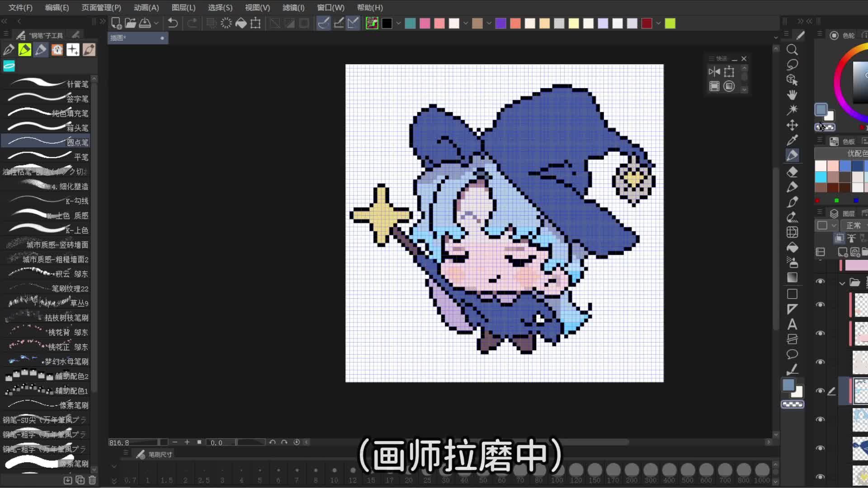
Task: Select the Pen tool in tool palette
Action: pyautogui.click(x=792, y=155)
